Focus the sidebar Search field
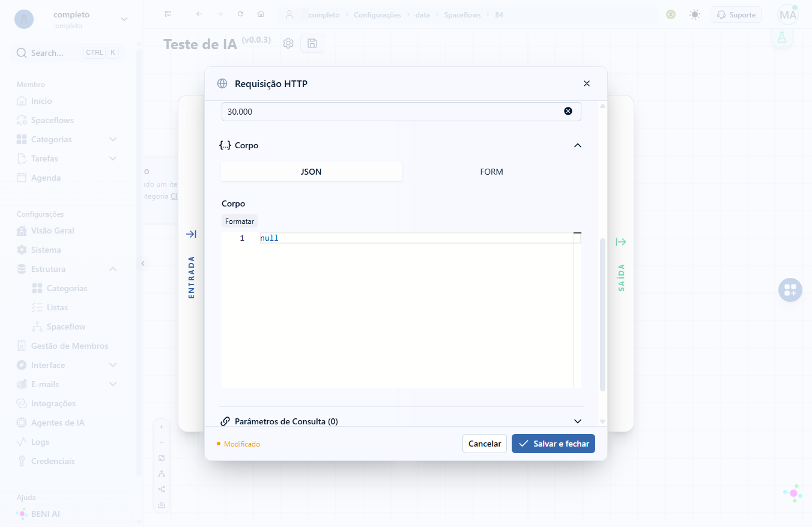The height and width of the screenshot is (527, 812). pyautogui.click(x=67, y=53)
